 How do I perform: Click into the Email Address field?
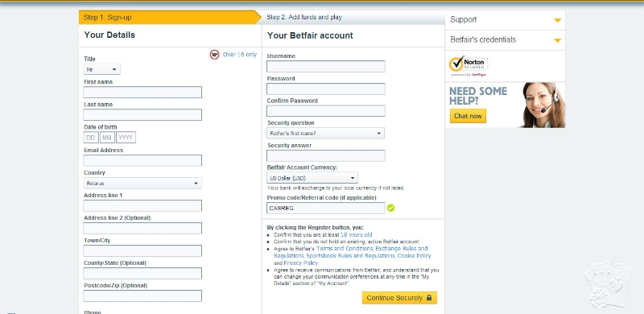pyautogui.click(x=142, y=161)
